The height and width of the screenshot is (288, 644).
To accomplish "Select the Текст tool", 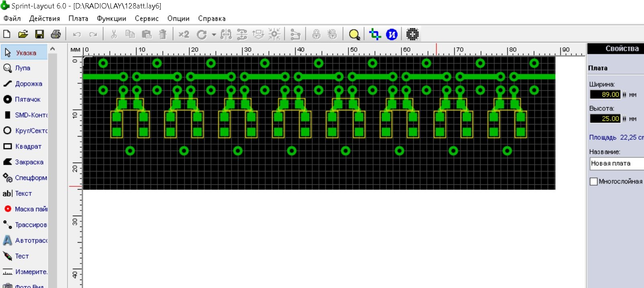I will point(25,194).
